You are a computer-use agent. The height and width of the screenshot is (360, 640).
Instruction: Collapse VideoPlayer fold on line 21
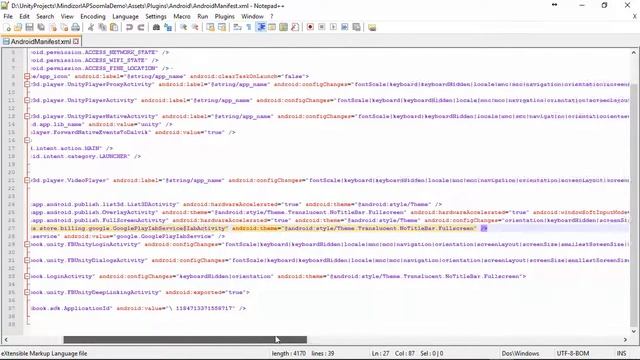(x=27, y=180)
